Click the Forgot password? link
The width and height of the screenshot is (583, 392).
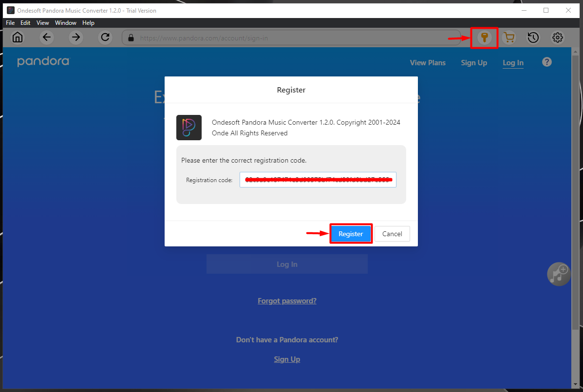coord(287,301)
